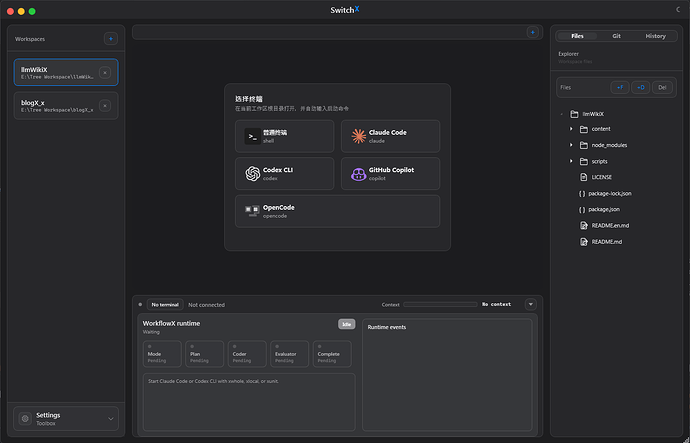Open the shell terminal option

[x=285, y=136]
